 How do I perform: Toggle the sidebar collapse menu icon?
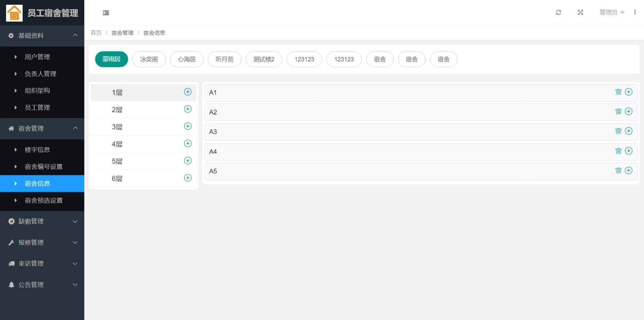[x=106, y=13]
